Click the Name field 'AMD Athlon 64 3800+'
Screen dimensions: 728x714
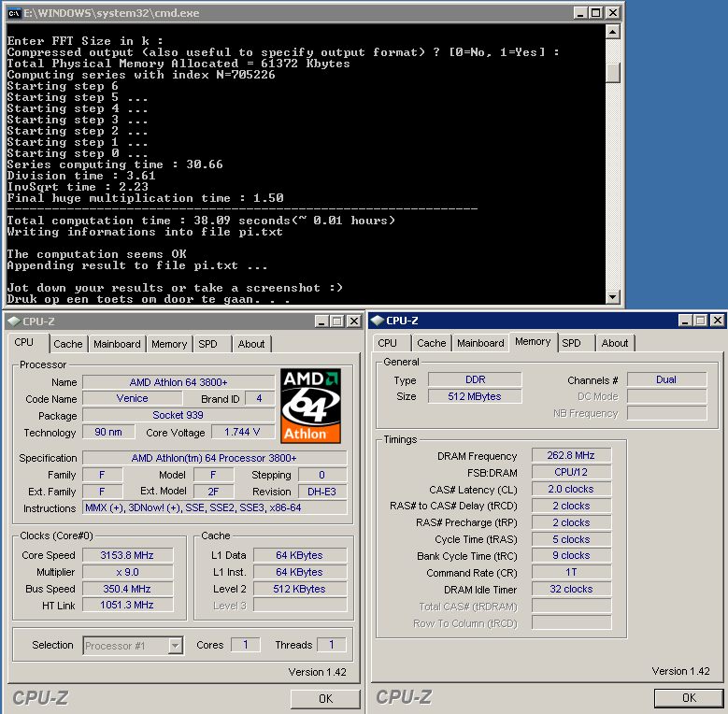tap(178, 382)
